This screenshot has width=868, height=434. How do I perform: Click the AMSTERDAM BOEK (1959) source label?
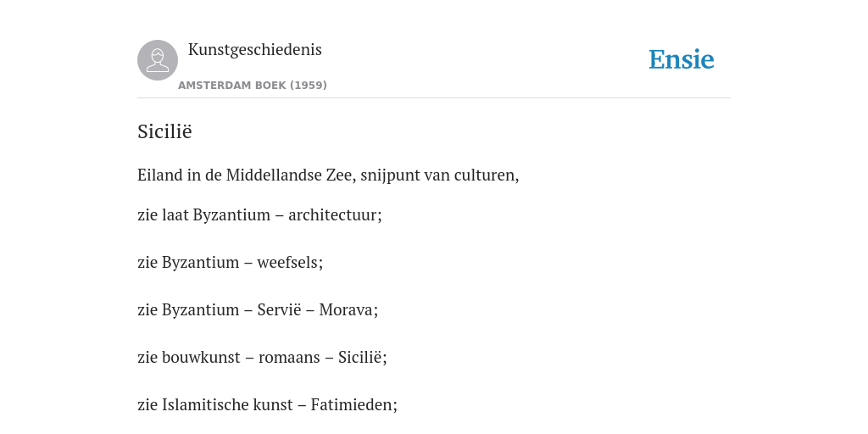point(253,86)
